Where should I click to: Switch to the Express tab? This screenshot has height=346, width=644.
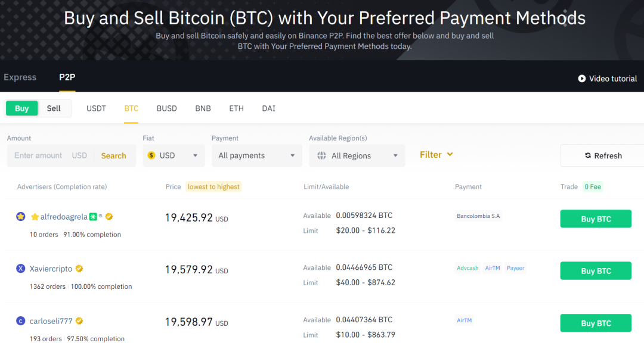tap(20, 77)
